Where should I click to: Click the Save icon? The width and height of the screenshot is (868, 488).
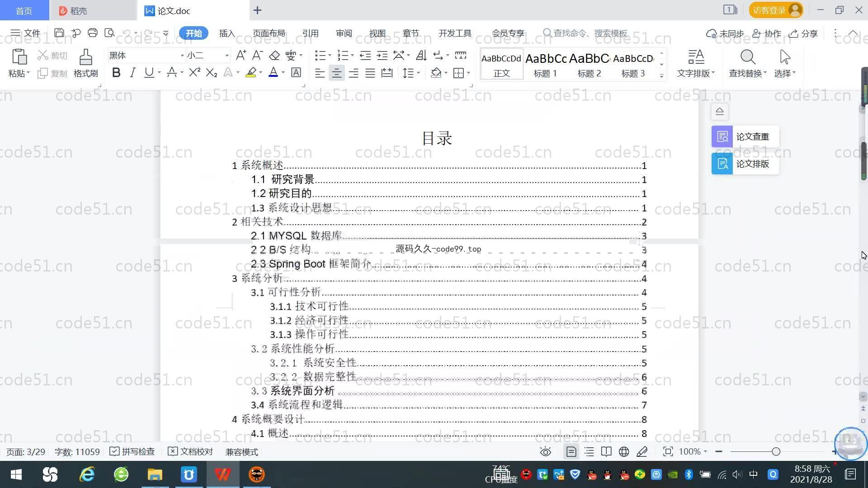point(59,33)
